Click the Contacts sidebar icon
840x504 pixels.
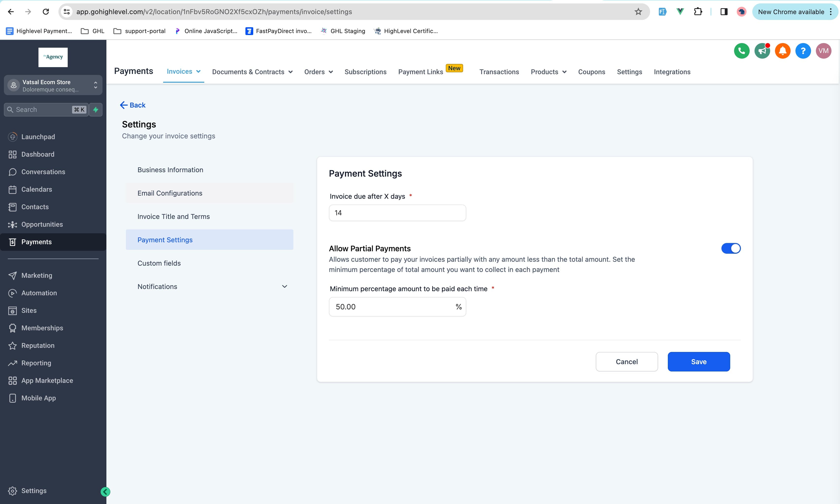point(13,207)
